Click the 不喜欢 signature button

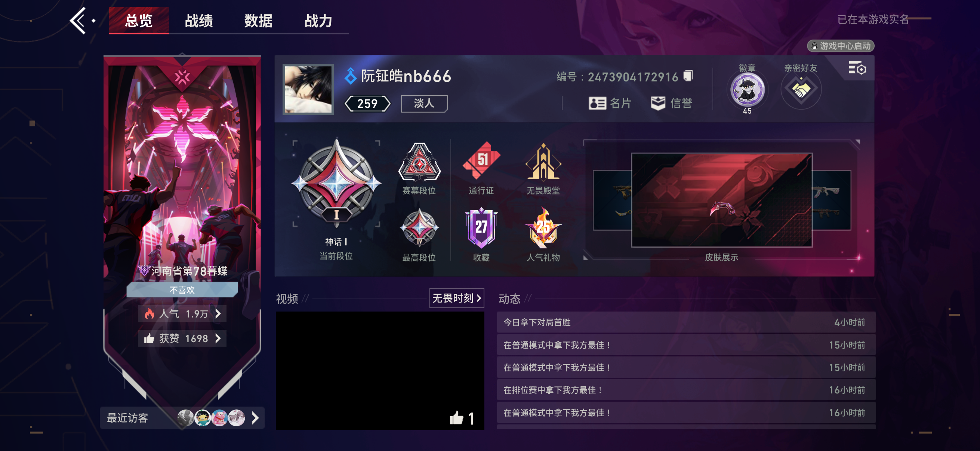[182, 290]
